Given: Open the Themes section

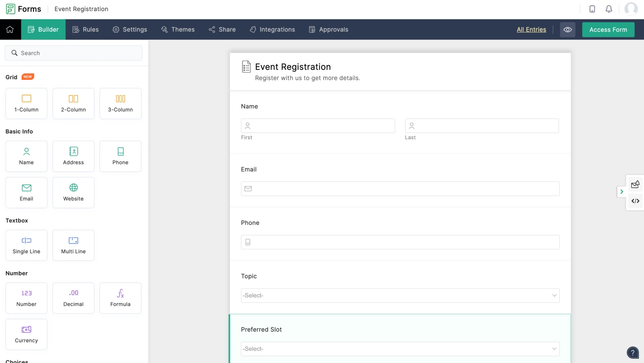Looking at the screenshot, I should coord(178,29).
